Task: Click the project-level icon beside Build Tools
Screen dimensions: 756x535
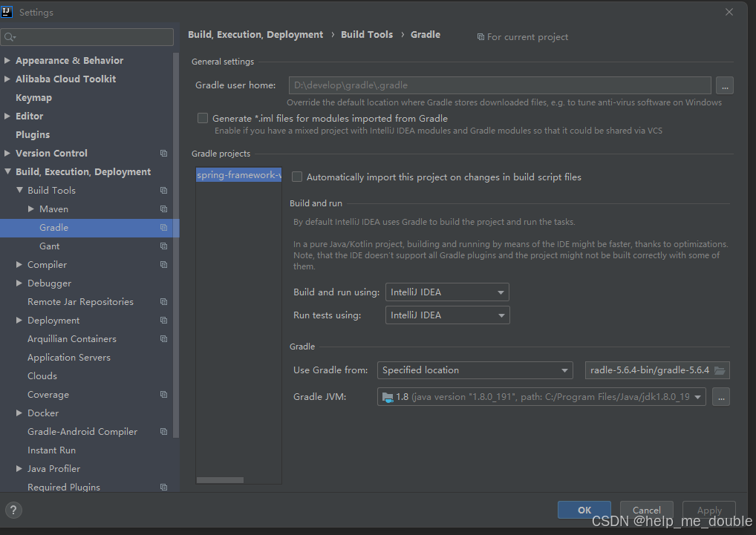Action: (x=164, y=190)
